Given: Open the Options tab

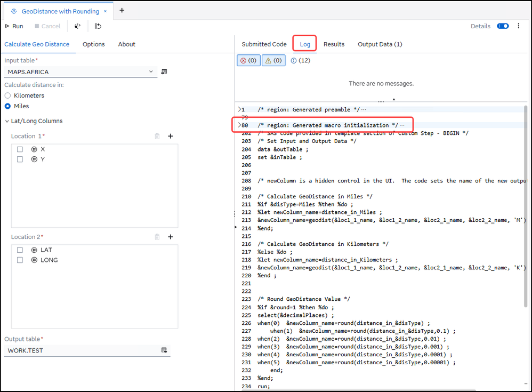Looking at the screenshot, I should (x=94, y=44).
